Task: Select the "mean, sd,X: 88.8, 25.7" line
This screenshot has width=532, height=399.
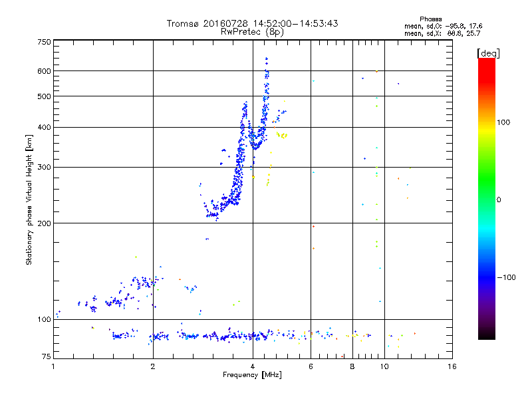Action: (x=442, y=33)
